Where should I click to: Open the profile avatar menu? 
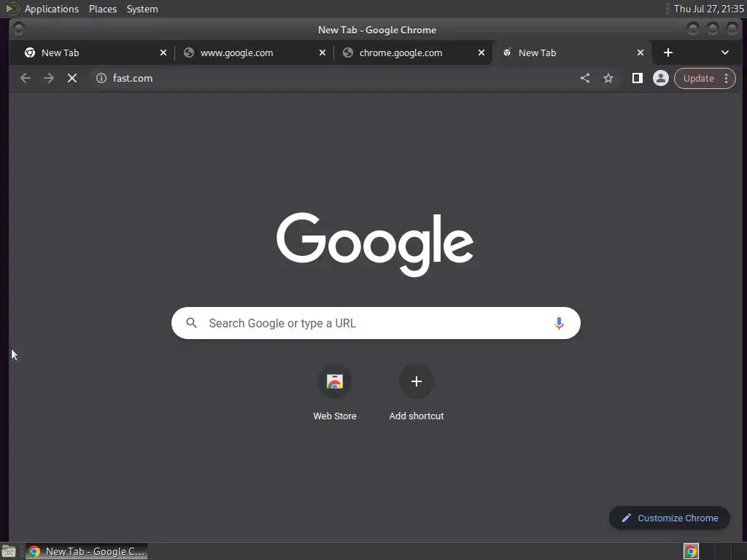[660, 78]
